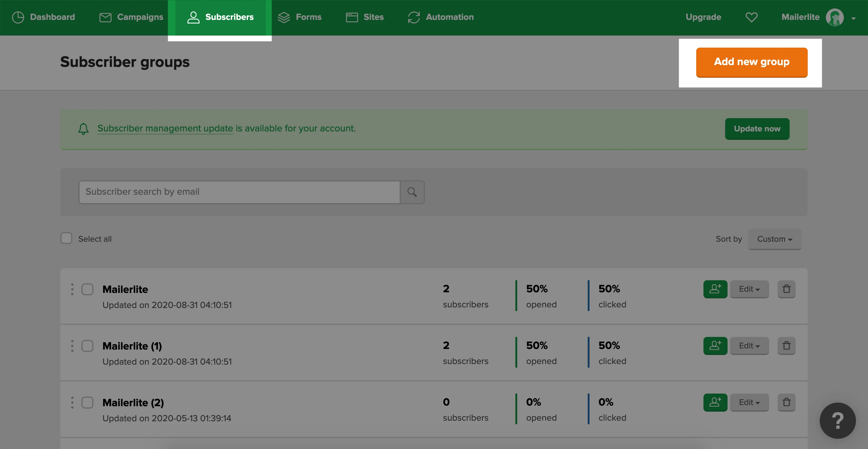Go to the Campaigns tab
The width and height of the screenshot is (868, 449).
coord(131,17)
